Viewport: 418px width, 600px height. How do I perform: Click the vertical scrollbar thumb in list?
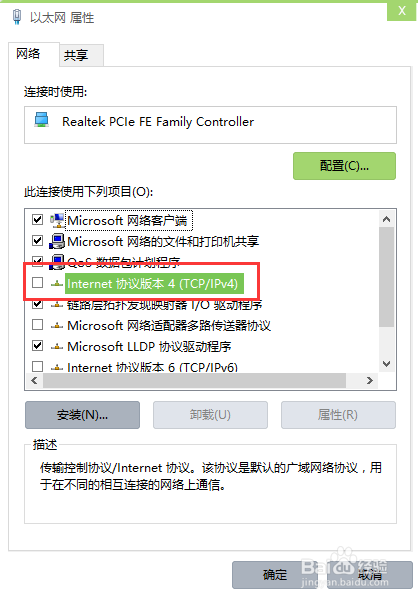point(387,277)
